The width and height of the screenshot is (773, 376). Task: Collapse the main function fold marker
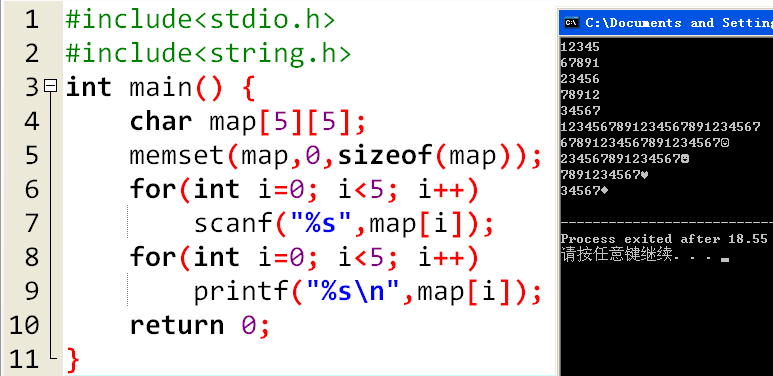pos(50,87)
